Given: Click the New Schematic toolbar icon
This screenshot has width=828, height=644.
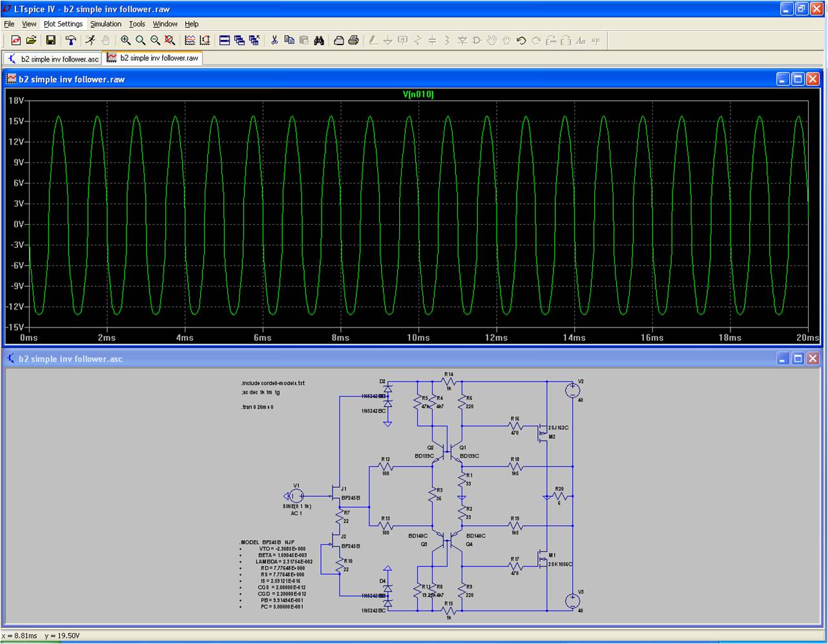Looking at the screenshot, I should click(x=16, y=40).
